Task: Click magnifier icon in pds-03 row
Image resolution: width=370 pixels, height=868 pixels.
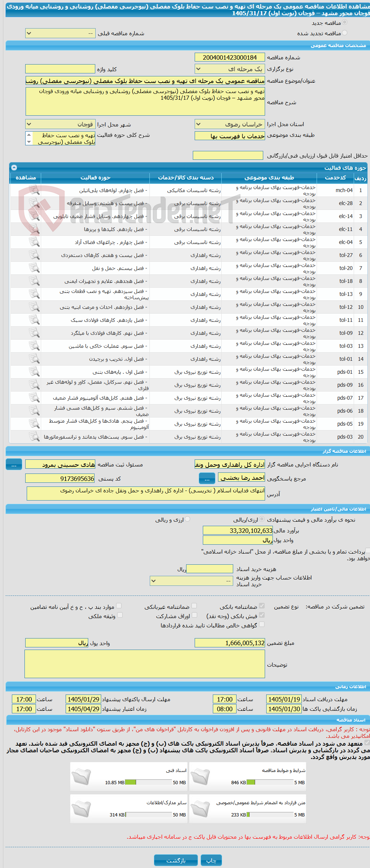Action: click(x=34, y=437)
